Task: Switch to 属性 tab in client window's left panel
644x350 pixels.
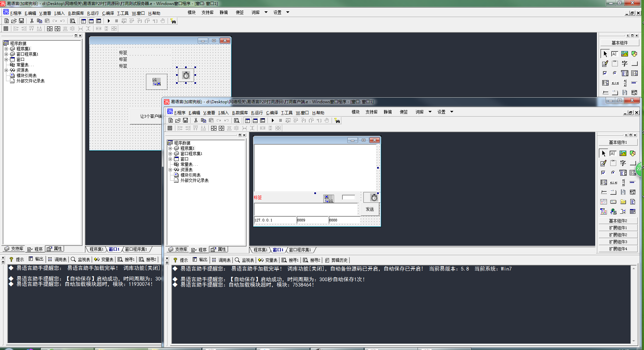Action: point(219,249)
